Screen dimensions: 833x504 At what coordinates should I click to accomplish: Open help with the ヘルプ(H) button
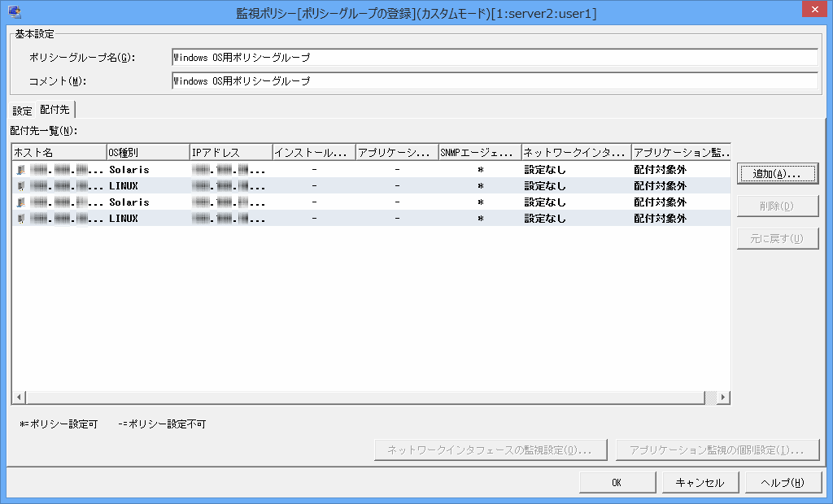pyautogui.click(x=782, y=482)
